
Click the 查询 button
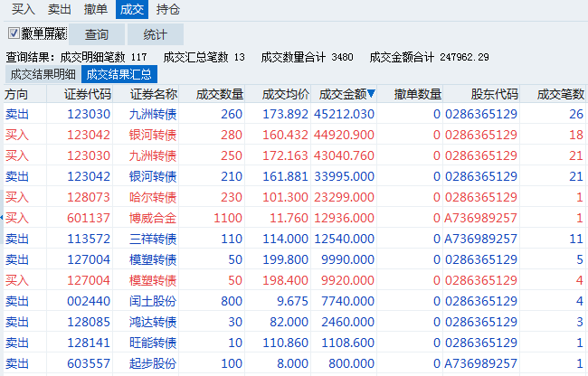point(97,34)
